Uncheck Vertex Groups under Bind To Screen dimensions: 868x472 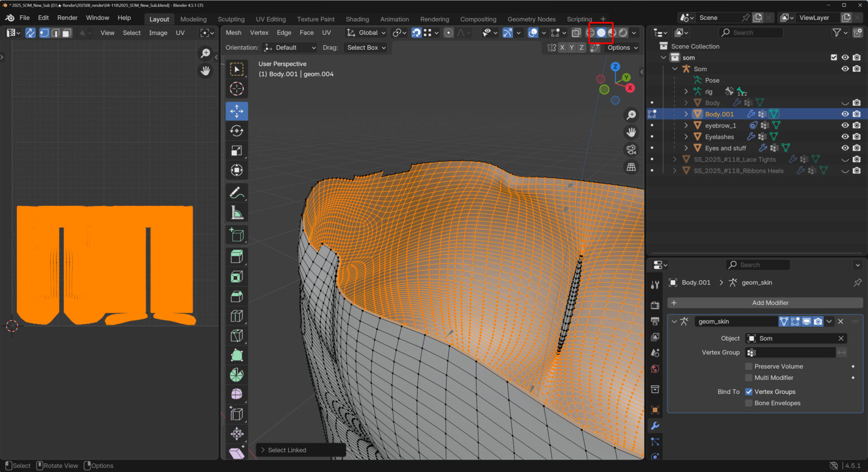tap(749, 392)
